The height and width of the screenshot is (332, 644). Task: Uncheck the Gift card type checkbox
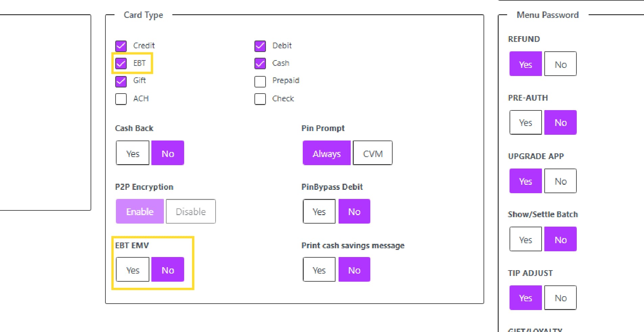click(x=121, y=81)
